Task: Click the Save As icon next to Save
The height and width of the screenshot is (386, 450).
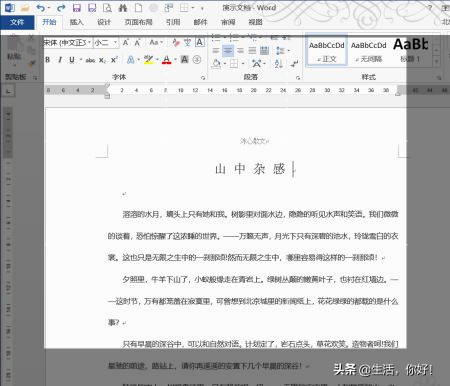Action: click(x=92, y=8)
